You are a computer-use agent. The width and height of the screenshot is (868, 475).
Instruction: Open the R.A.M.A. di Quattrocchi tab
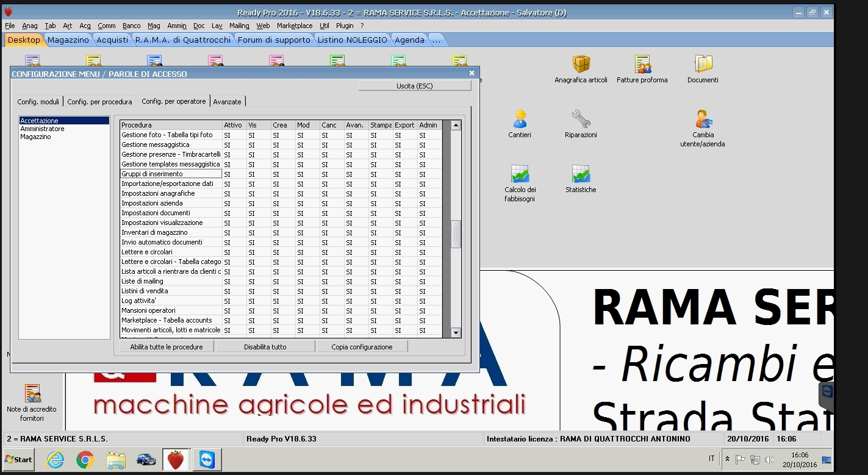[x=183, y=40]
